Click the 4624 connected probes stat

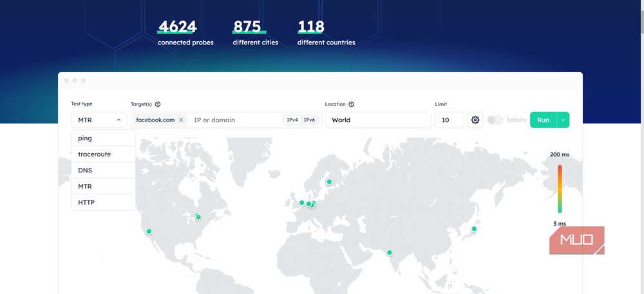coord(185,32)
